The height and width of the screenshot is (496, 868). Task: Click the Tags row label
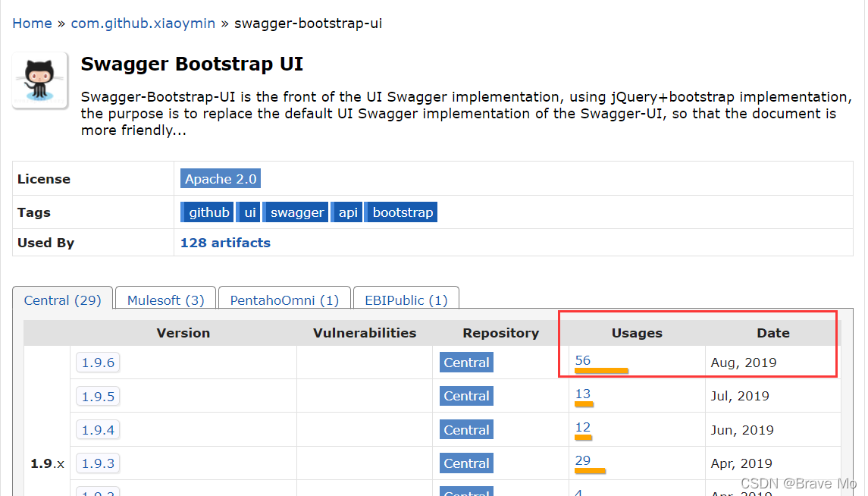(34, 212)
